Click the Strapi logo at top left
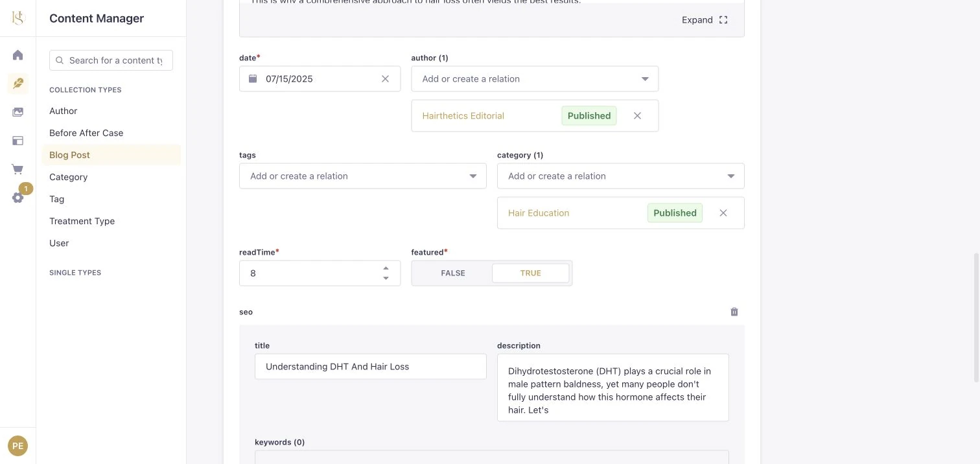 (x=17, y=18)
